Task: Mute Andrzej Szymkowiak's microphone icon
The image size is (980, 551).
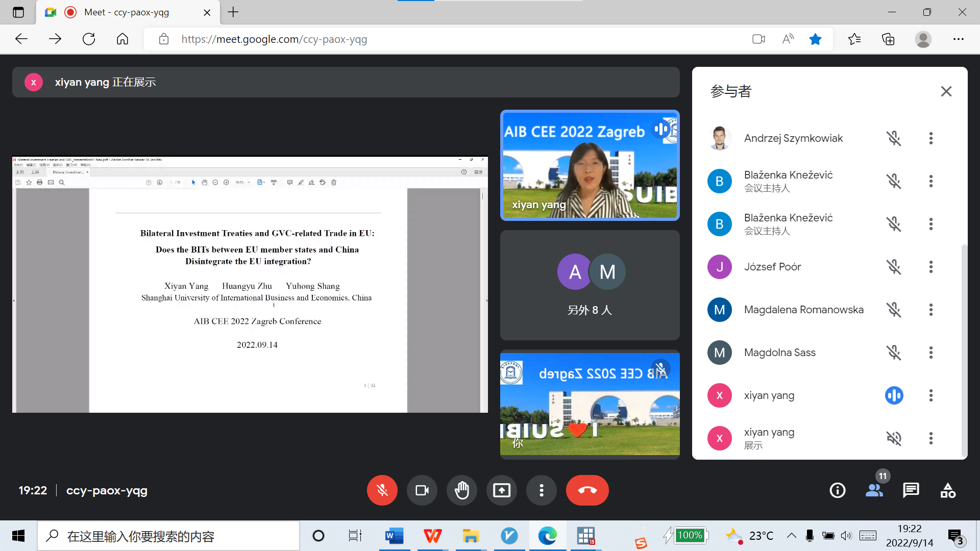Action: pos(893,138)
